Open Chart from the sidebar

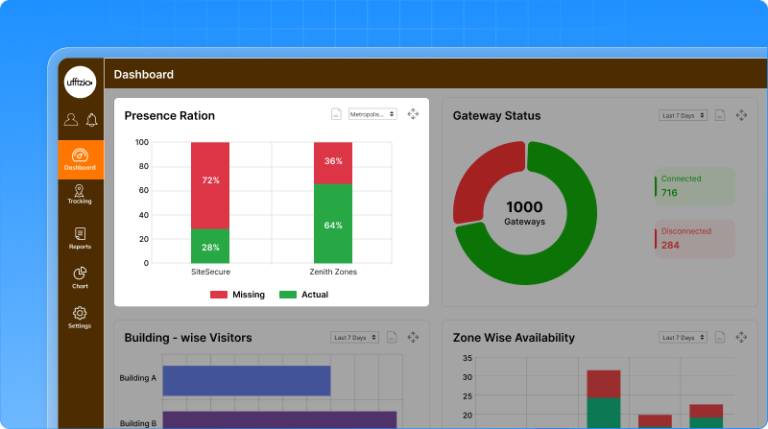(x=80, y=277)
